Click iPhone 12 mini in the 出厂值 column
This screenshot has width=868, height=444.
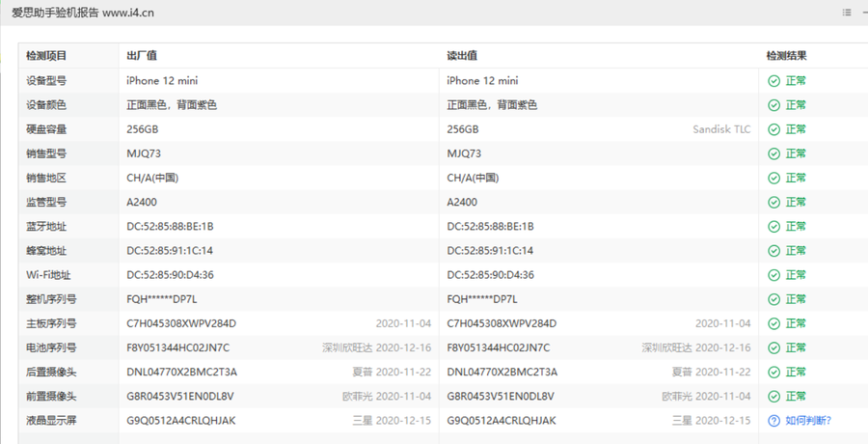click(162, 81)
